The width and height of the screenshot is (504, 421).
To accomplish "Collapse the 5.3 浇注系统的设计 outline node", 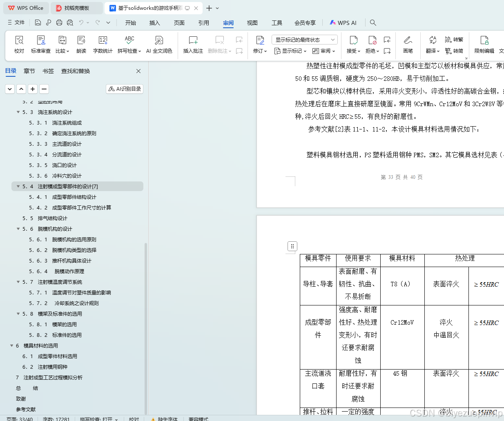I will click(x=18, y=112).
